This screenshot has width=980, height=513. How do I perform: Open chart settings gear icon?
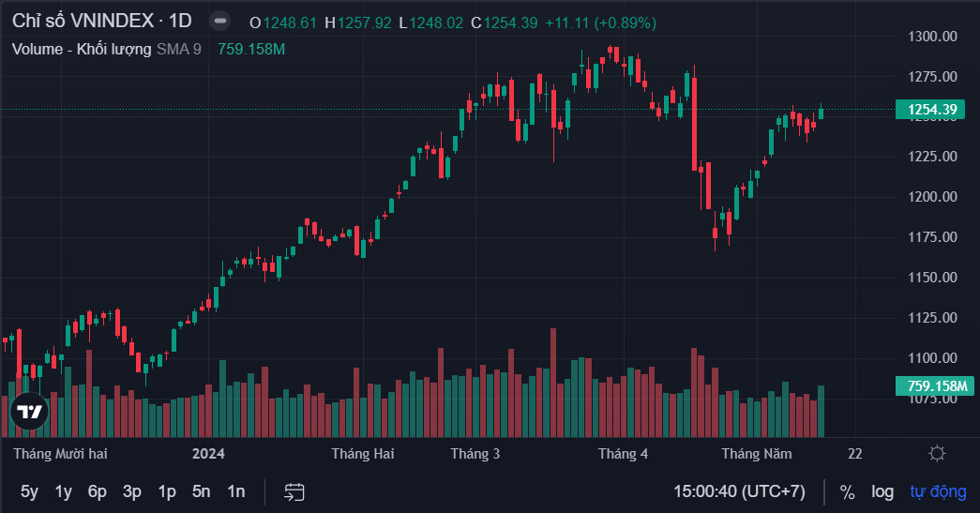[x=936, y=454]
